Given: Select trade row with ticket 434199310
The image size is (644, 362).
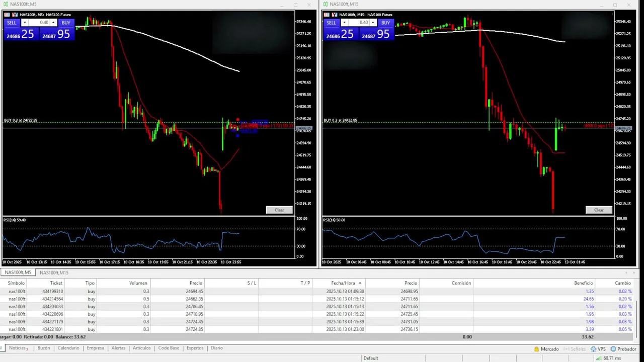Looking at the screenshot, I should 317,292.
